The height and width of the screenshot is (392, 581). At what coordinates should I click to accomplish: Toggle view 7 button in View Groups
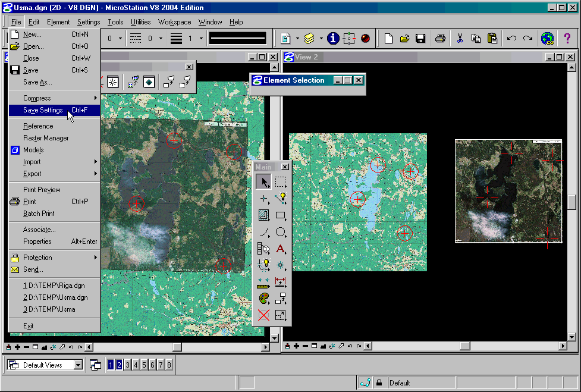pyautogui.click(x=161, y=365)
